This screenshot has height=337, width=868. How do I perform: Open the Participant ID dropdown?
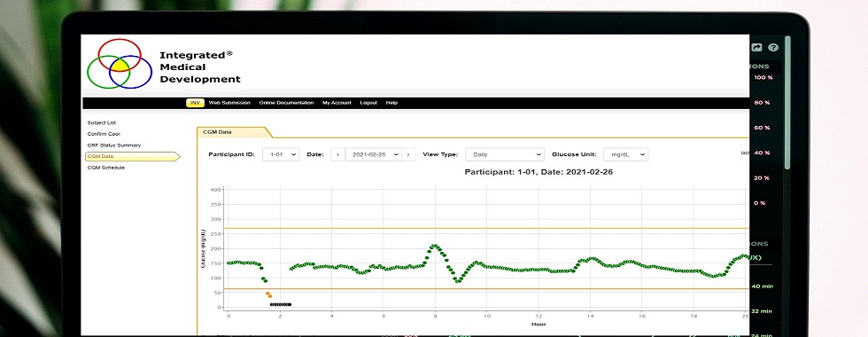point(281,154)
